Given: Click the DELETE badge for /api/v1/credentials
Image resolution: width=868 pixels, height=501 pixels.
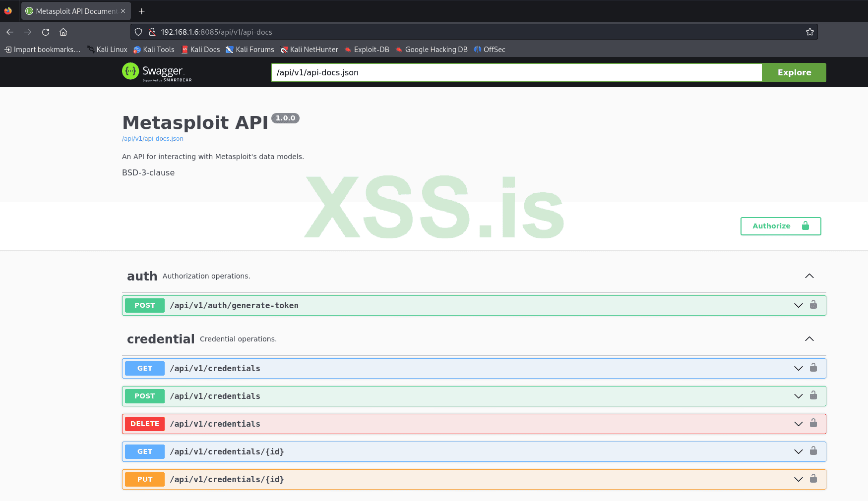Looking at the screenshot, I should (145, 424).
